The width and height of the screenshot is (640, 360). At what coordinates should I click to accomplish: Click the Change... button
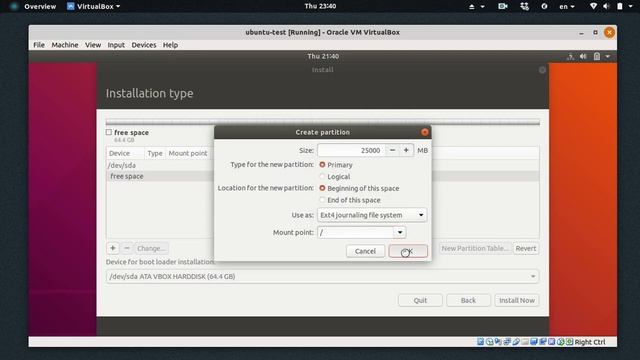point(151,248)
